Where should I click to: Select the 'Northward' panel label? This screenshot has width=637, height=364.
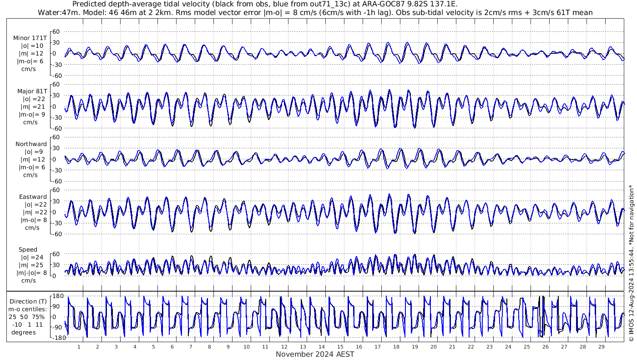click(31, 144)
